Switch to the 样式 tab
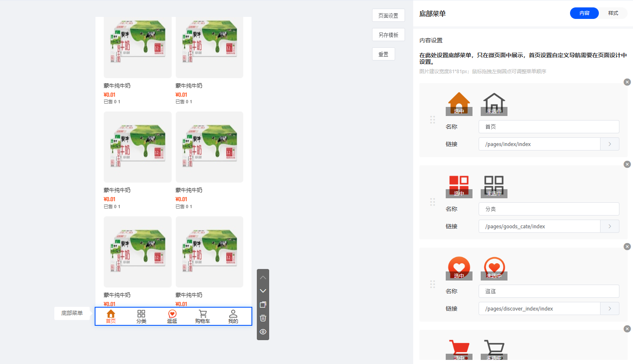This screenshot has height=364, width=633. point(613,13)
